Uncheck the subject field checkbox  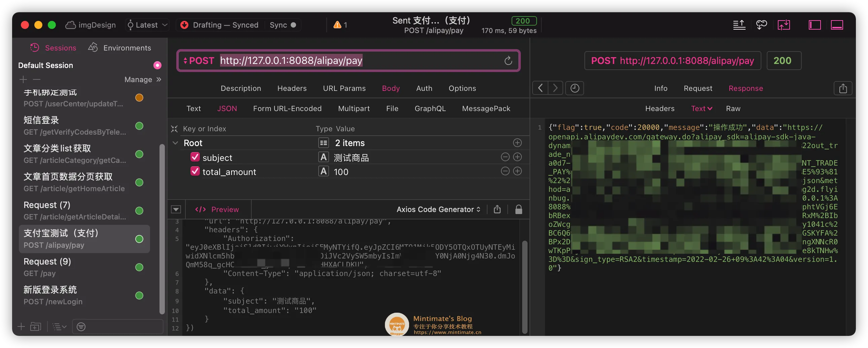(195, 157)
